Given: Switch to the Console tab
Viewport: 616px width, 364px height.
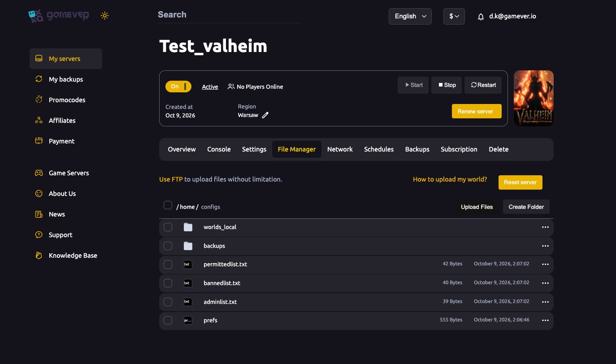Looking at the screenshot, I should (x=219, y=149).
